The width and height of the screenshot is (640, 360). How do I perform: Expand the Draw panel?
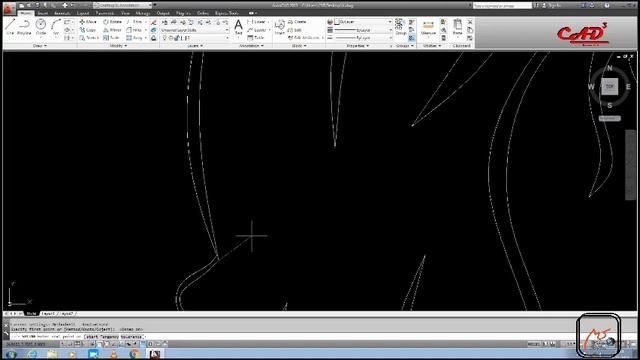coord(40,46)
